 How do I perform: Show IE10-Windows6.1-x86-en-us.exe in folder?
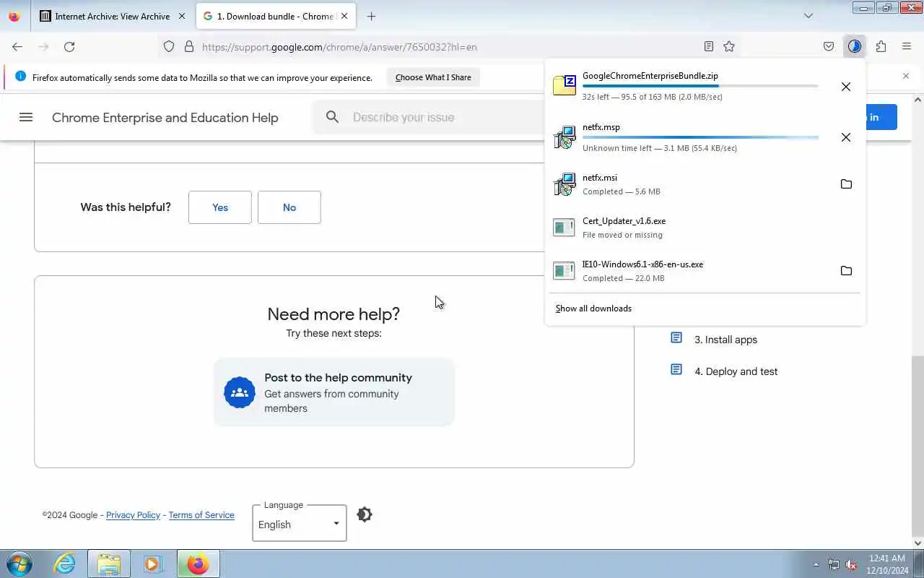click(x=846, y=271)
